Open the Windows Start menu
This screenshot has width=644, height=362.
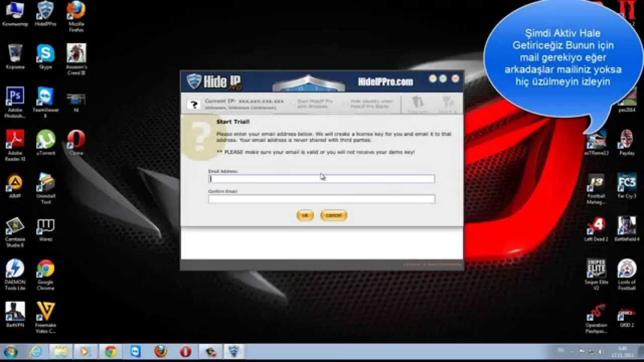(x=11, y=351)
